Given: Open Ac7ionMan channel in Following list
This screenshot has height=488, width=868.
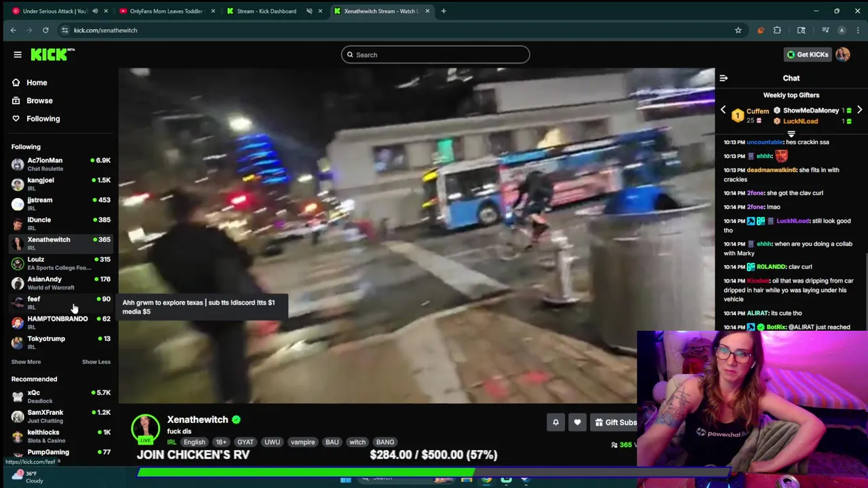Looking at the screenshot, I should click(x=60, y=165).
